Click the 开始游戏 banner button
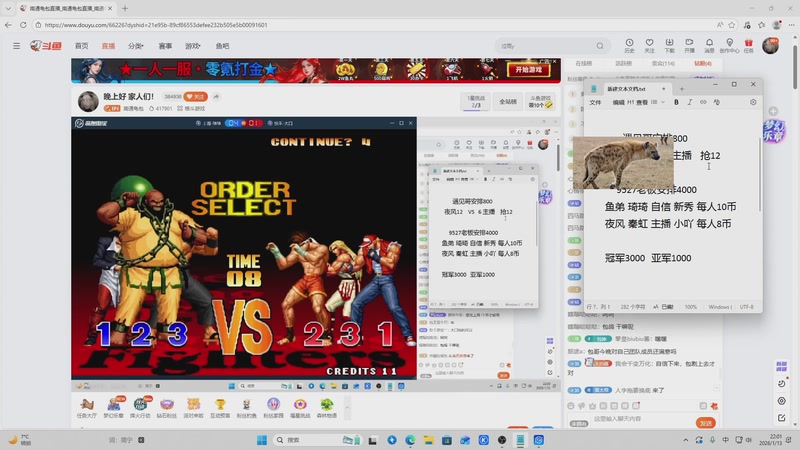800x450 pixels. (x=529, y=69)
